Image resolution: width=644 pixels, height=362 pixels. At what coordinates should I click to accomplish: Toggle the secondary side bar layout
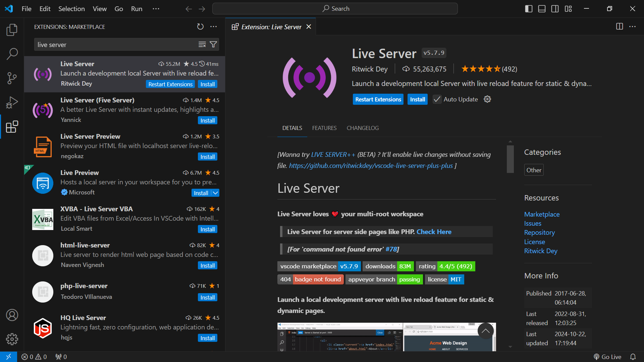[x=555, y=9]
